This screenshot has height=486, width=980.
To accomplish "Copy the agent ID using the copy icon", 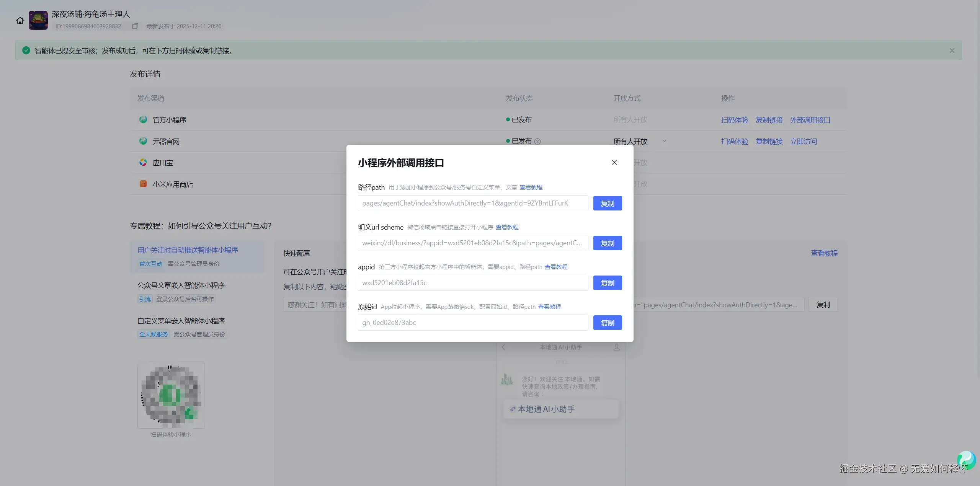I will coord(135,26).
